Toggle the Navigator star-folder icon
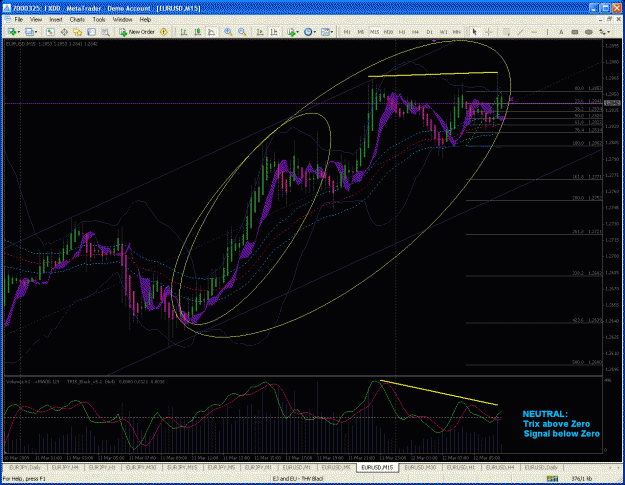The image size is (625, 485). point(77,32)
